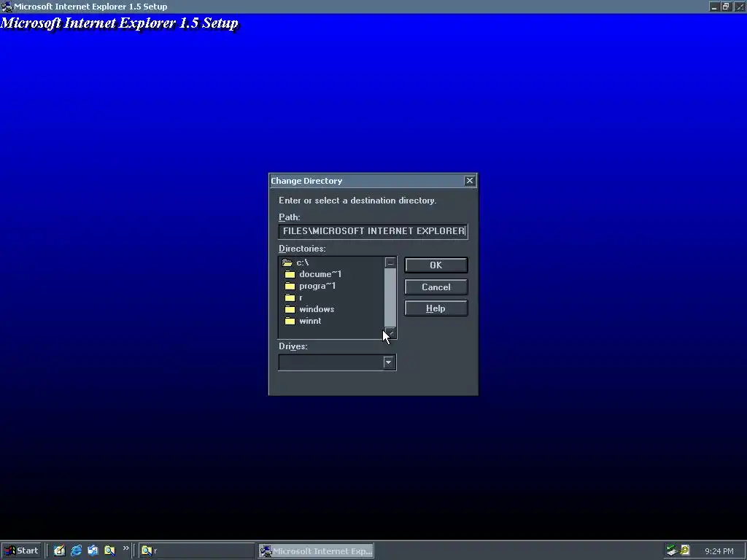Select the folder named r
Image resolution: width=747 pixels, height=560 pixels.
point(293,297)
